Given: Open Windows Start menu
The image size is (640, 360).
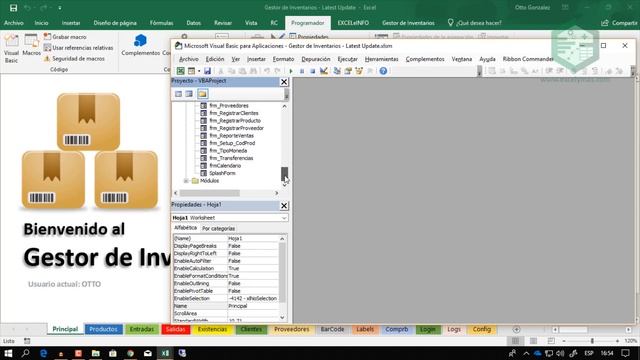Looking at the screenshot, I should point(8,353).
